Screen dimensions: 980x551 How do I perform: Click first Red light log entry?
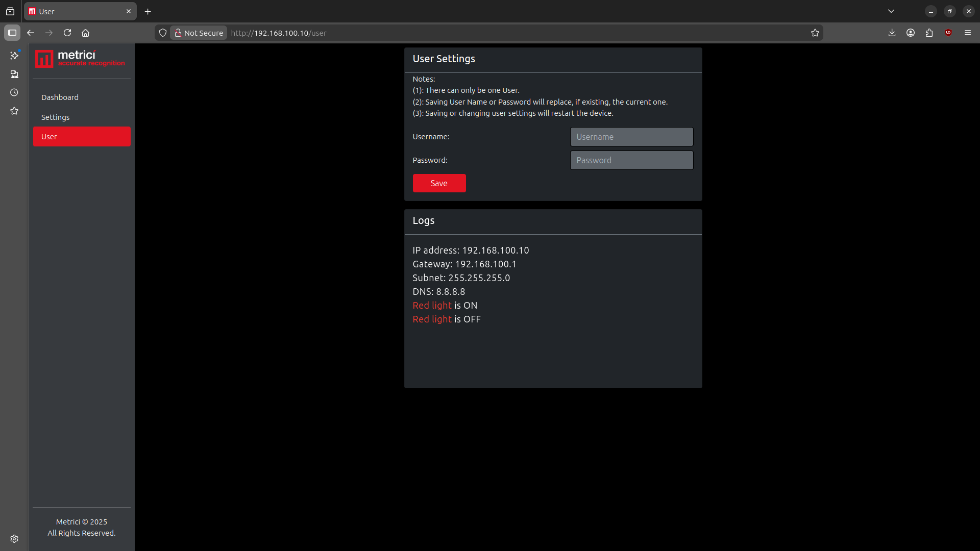tap(445, 305)
